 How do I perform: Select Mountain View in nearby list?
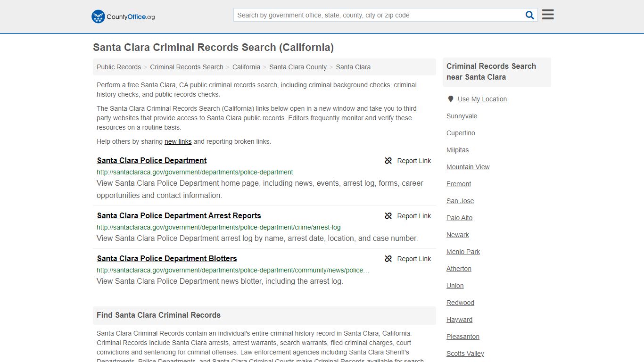click(468, 167)
